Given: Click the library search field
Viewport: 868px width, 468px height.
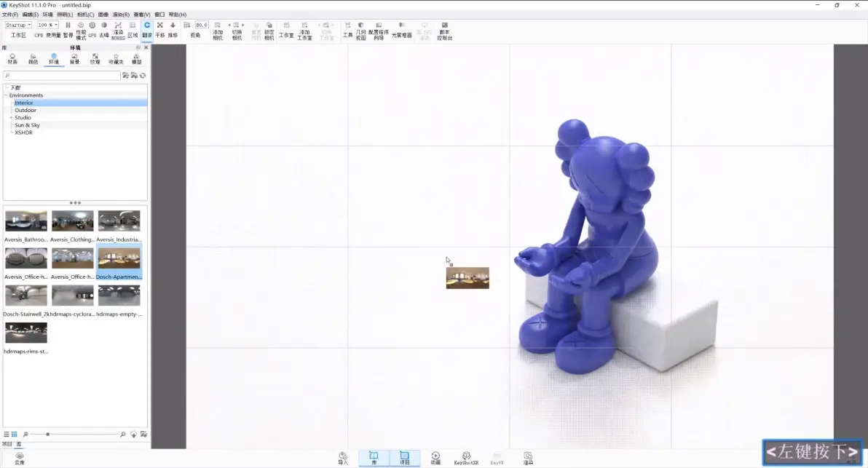Looking at the screenshot, I should [x=61, y=75].
